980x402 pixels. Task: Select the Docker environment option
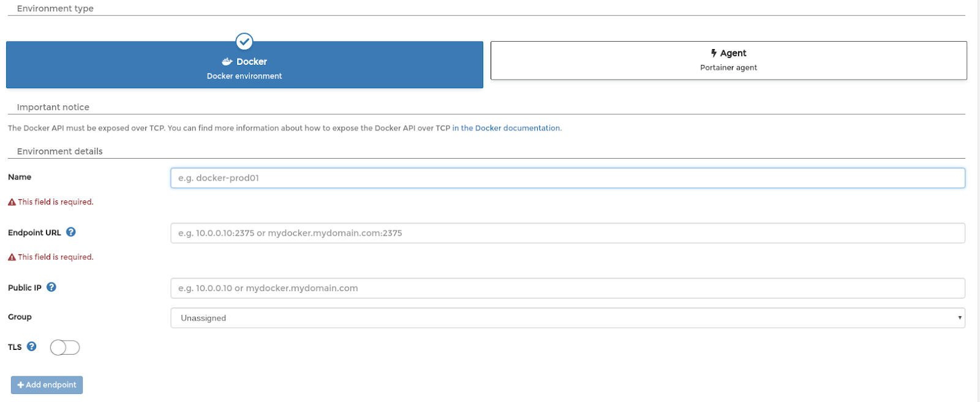[x=244, y=65]
